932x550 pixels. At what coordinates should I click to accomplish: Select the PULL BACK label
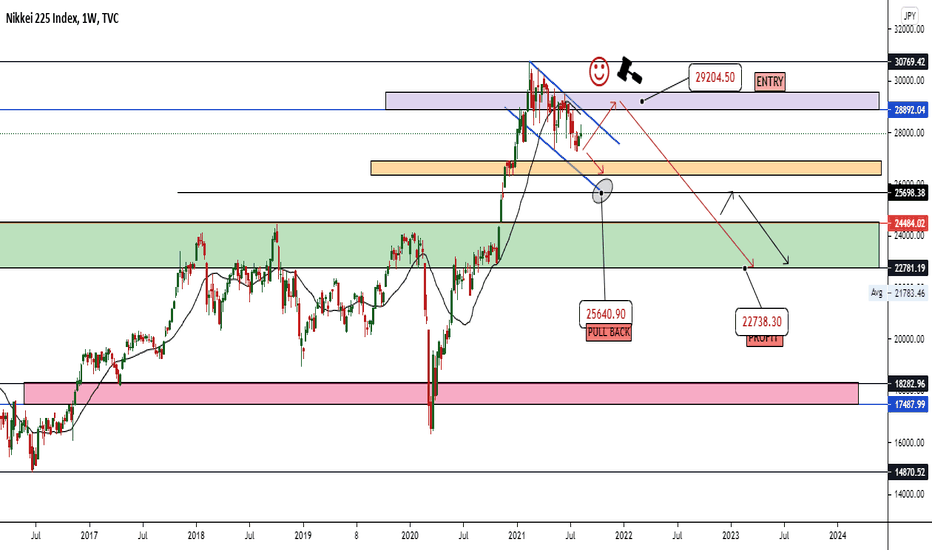coord(609,332)
